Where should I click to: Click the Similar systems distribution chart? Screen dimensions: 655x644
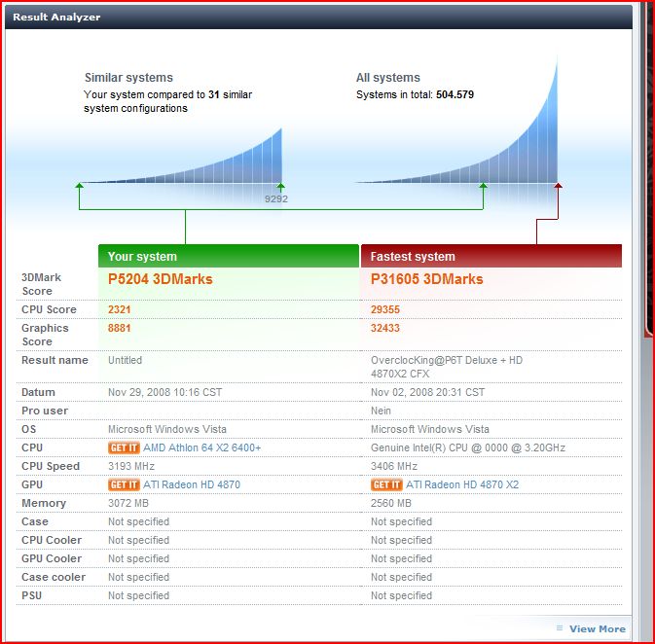pyautogui.click(x=181, y=156)
